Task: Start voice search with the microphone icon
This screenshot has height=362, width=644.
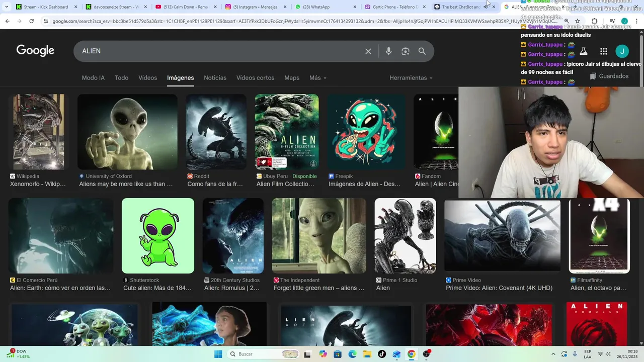Action: pyautogui.click(x=388, y=51)
